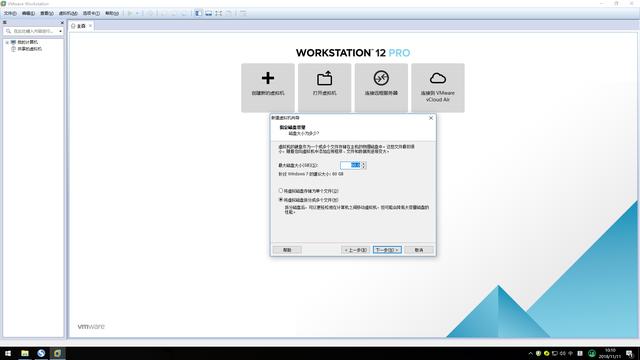Open the File menu
Image resolution: width=640 pixels, height=360 pixels.
point(10,13)
